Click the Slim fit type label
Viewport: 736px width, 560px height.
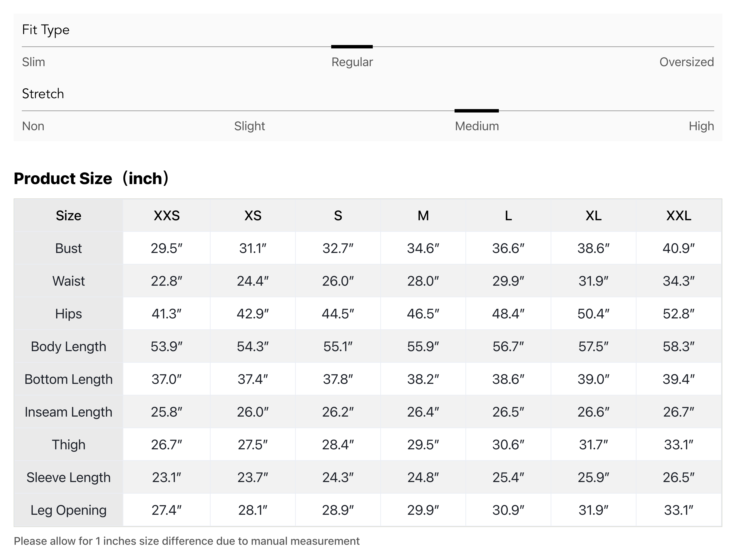33,62
